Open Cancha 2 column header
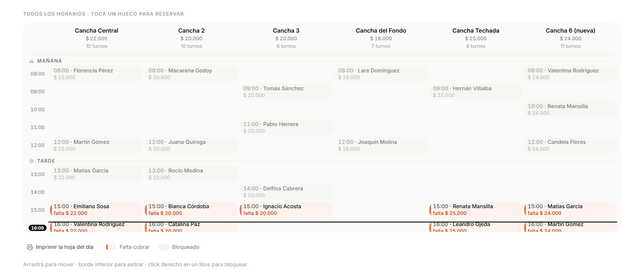The height and width of the screenshot is (277, 644). [x=191, y=38]
